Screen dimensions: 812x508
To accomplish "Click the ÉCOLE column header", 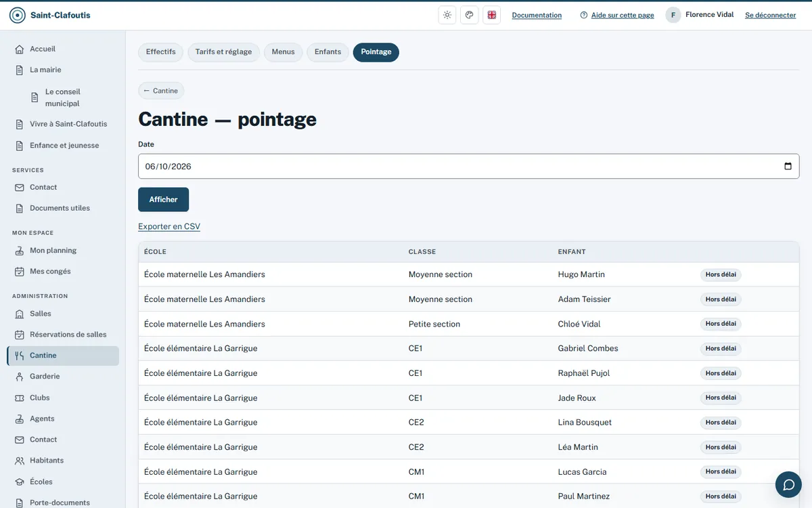I will (155, 252).
